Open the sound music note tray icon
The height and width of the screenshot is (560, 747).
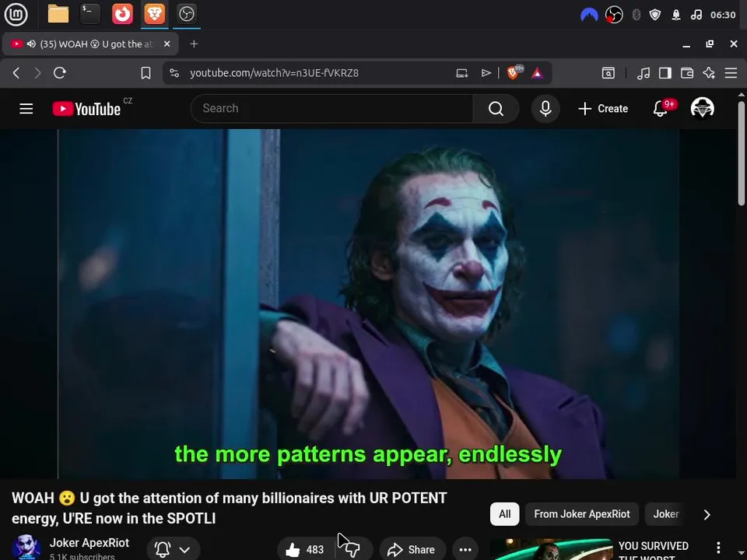(x=696, y=16)
